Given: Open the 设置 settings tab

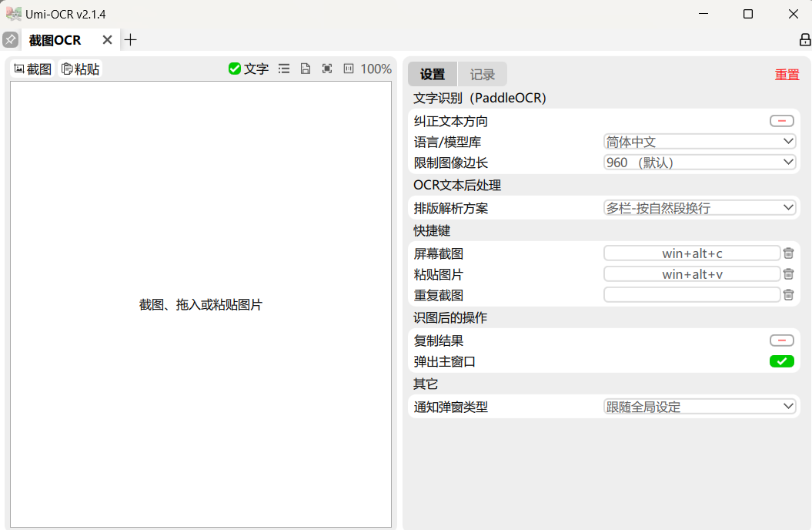Looking at the screenshot, I should [x=433, y=74].
